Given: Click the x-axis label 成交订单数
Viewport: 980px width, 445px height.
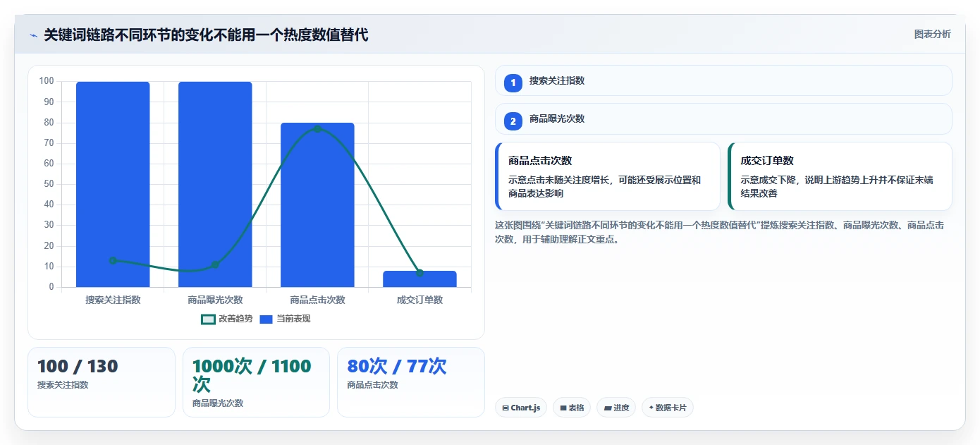Looking at the screenshot, I should [419, 300].
